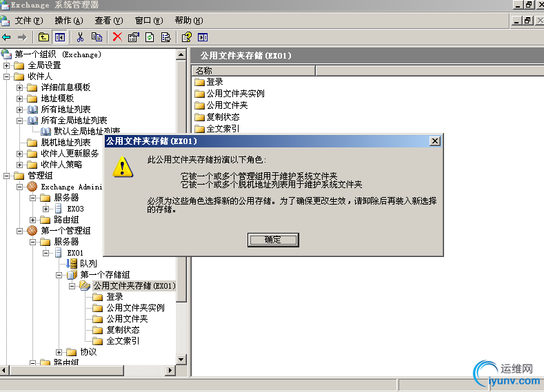Expand the 协议 node

[59, 352]
